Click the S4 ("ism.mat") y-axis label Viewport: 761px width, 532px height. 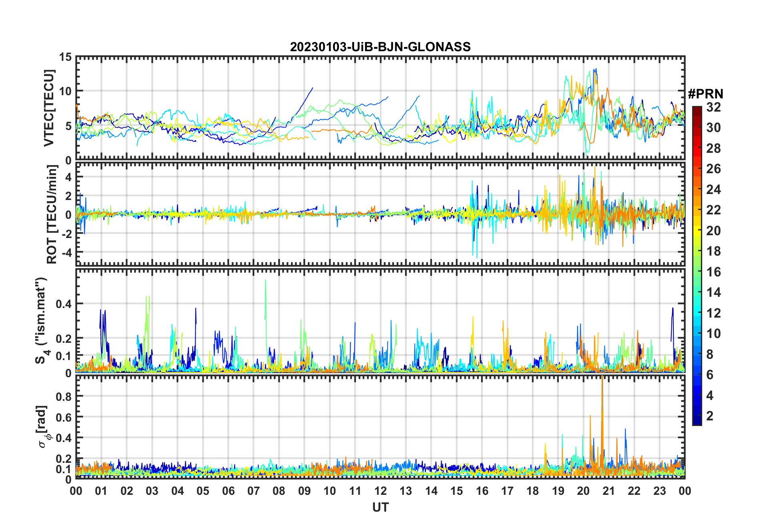pos(42,320)
